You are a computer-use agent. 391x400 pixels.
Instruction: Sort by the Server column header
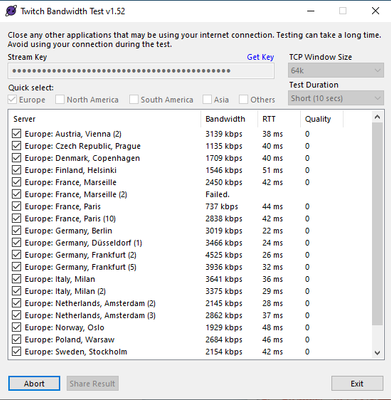[x=105, y=119]
